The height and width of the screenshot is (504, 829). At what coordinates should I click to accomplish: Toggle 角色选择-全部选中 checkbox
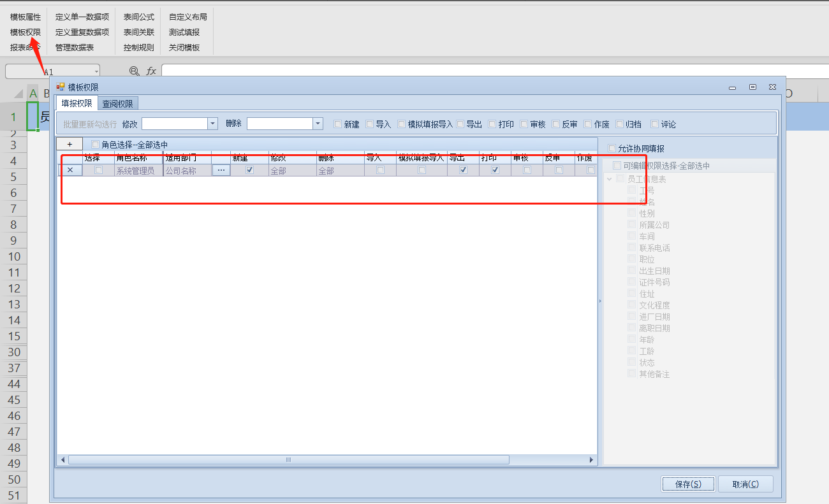point(96,145)
